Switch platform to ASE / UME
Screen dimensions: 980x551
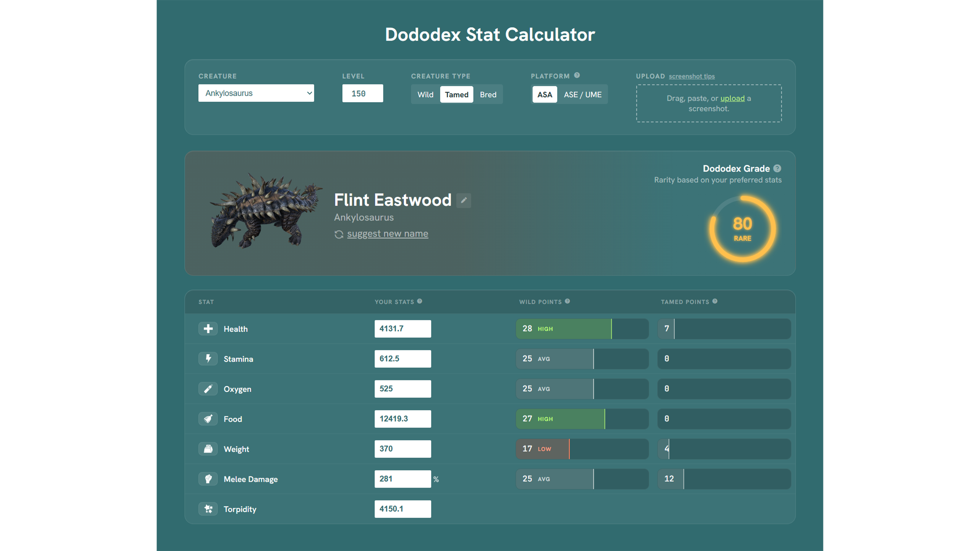(x=583, y=95)
